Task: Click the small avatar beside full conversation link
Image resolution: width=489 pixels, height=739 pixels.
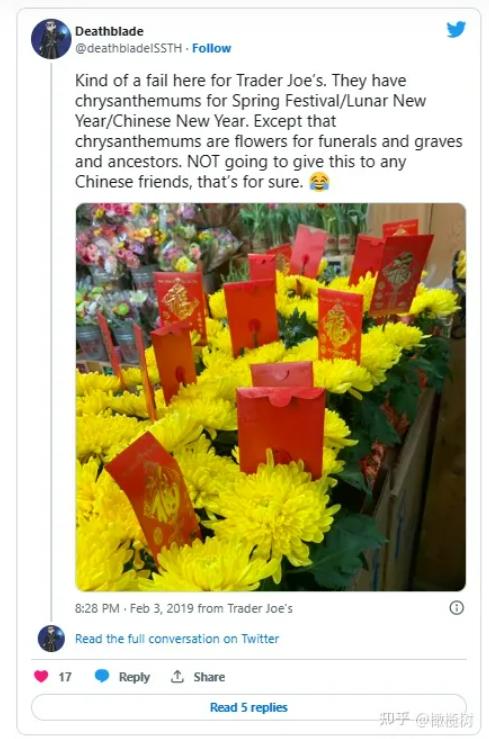Action: point(51,639)
